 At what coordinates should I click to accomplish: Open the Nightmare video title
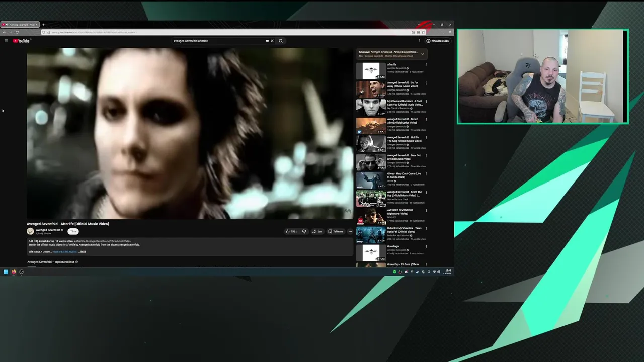400,212
